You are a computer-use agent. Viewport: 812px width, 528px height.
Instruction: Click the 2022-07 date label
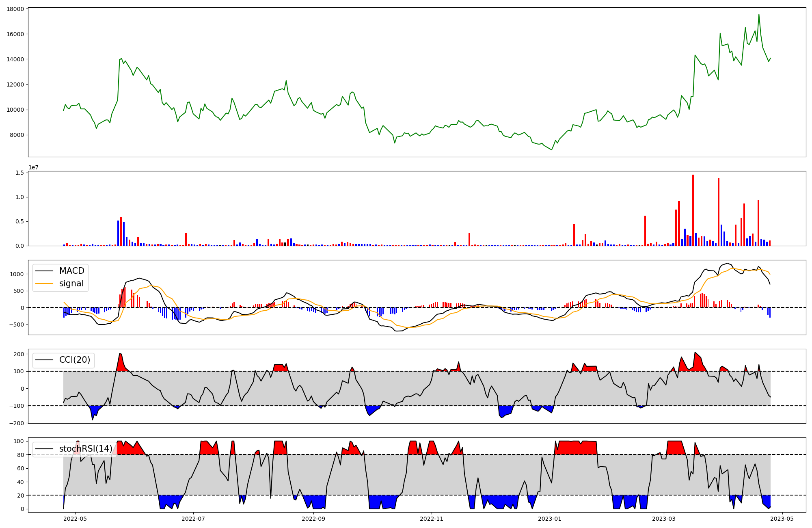click(x=193, y=519)
